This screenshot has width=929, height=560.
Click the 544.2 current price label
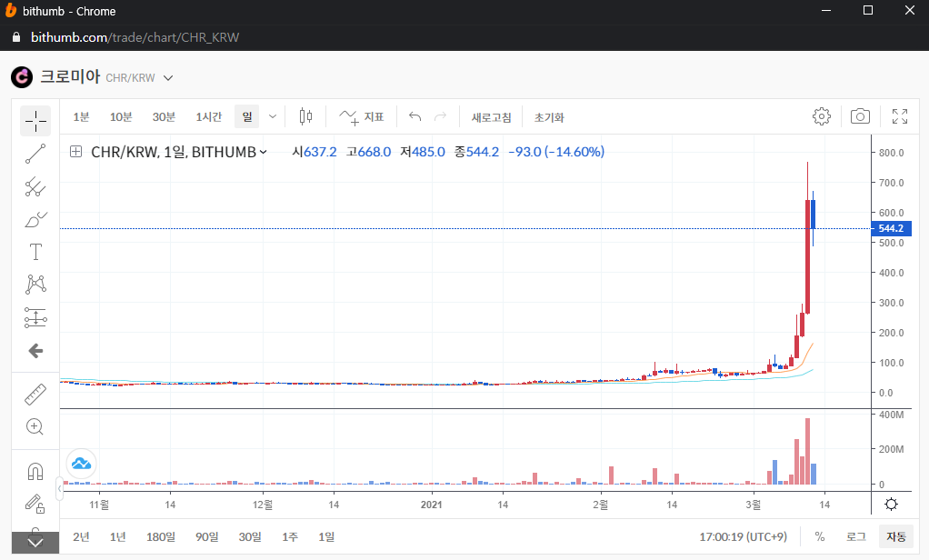click(x=891, y=228)
